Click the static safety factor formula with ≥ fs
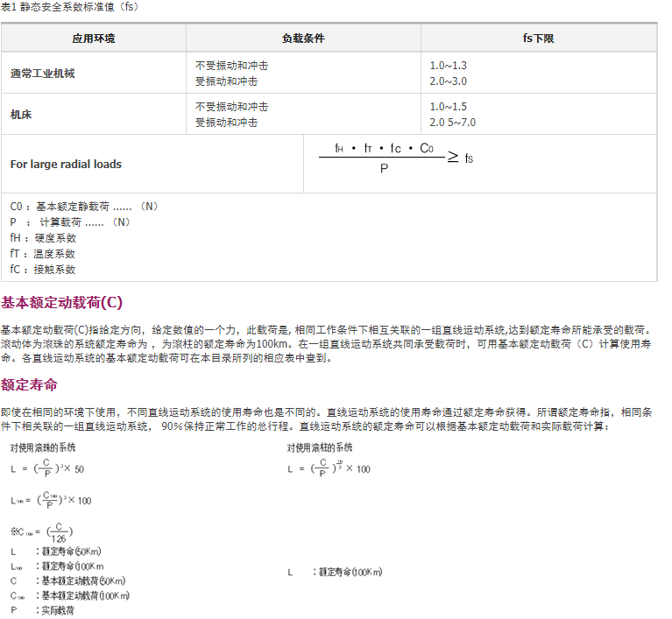The image size is (672, 619). pos(396,158)
